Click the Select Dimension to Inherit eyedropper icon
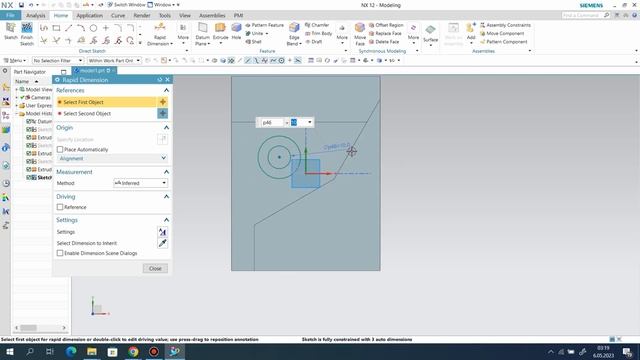The height and width of the screenshot is (360, 640). pyautogui.click(x=162, y=243)
